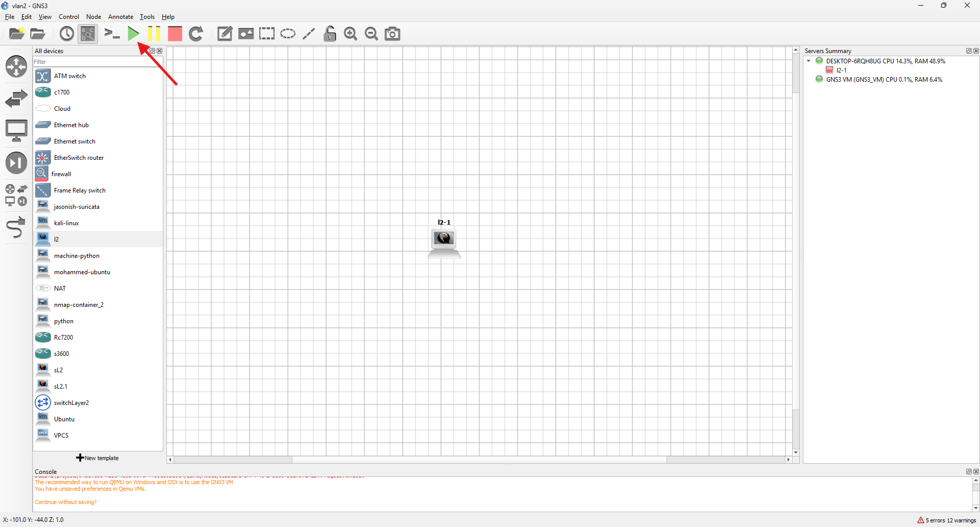Browse routers in the device sidebar

coord(16,66)
